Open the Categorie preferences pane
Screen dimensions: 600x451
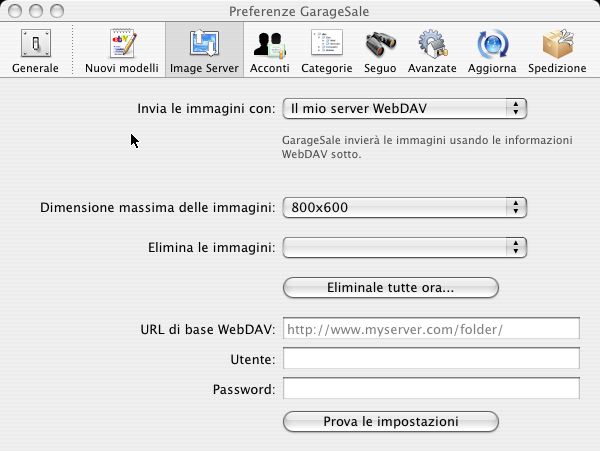(326, 51)
